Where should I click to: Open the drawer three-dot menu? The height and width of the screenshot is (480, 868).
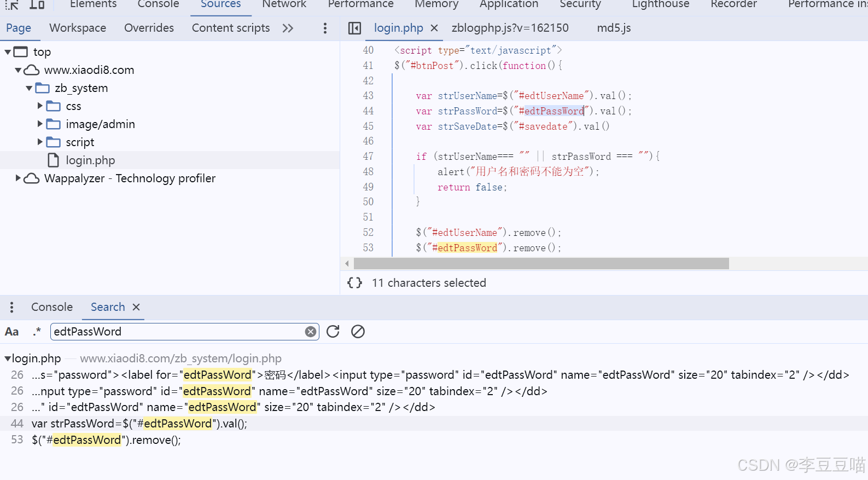coord(11,307)
